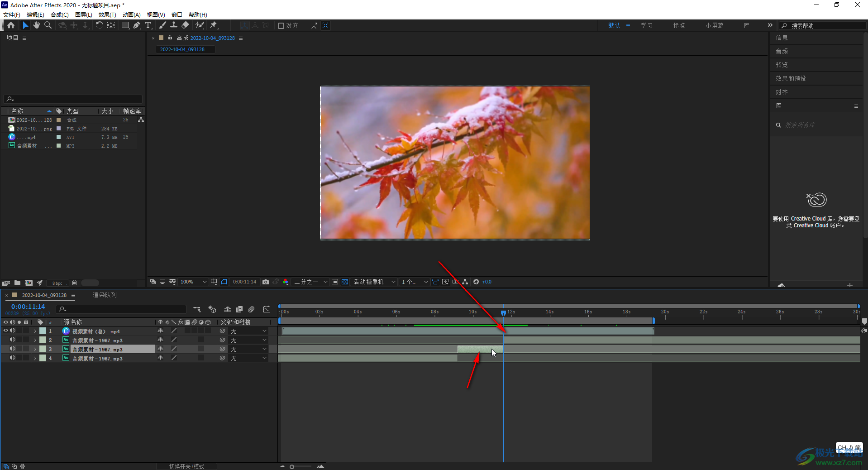Mute audio of layer 1 mp4

click(x=13, y=331)
